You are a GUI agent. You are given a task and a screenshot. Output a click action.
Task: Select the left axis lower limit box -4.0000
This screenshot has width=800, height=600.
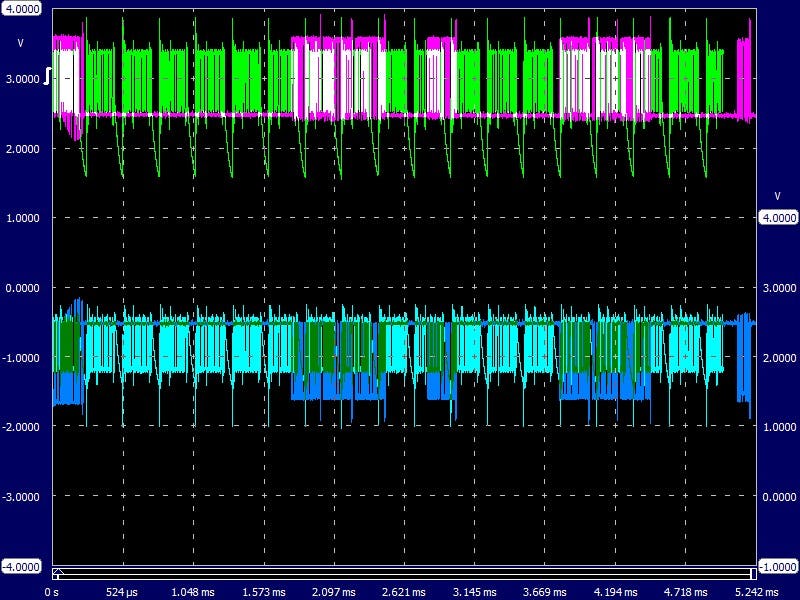22,566
